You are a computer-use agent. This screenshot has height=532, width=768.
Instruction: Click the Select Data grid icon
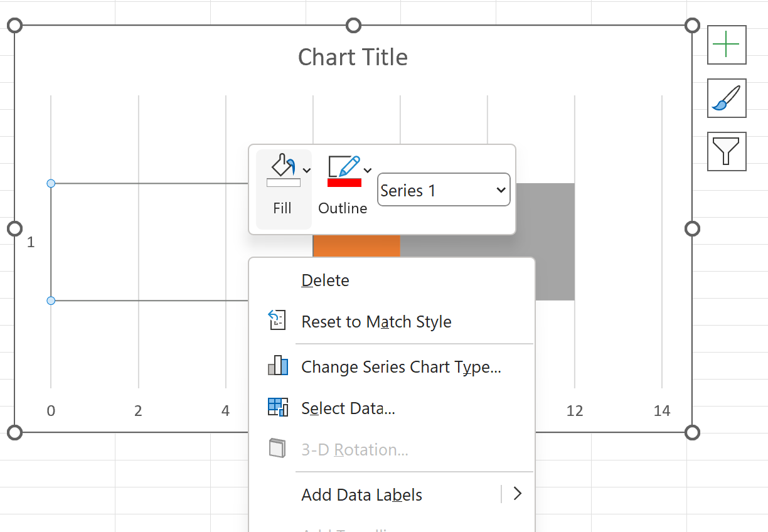click(x=277, y=407)
